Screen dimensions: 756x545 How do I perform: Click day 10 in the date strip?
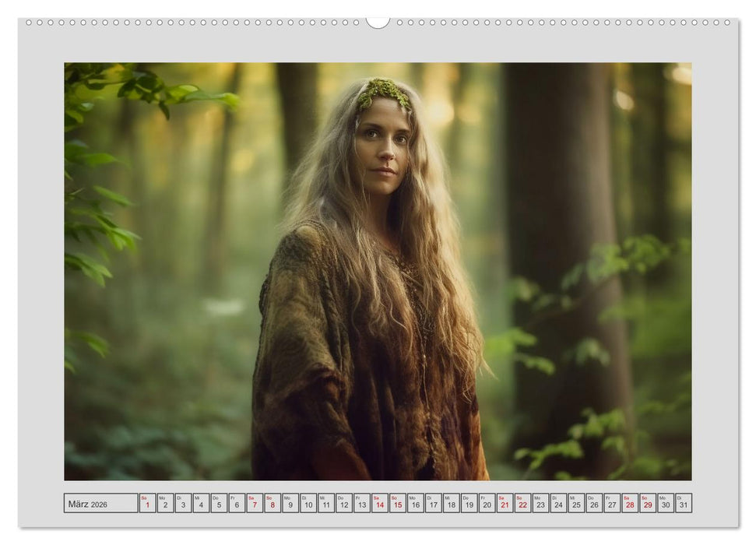tap(308, 503)
